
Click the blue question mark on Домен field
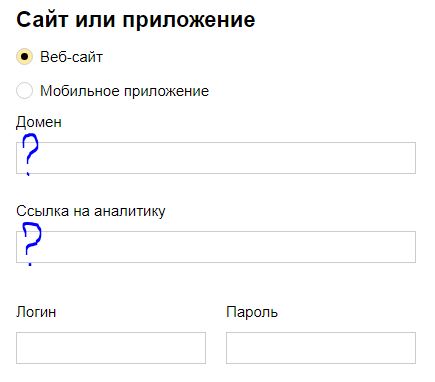30,154
